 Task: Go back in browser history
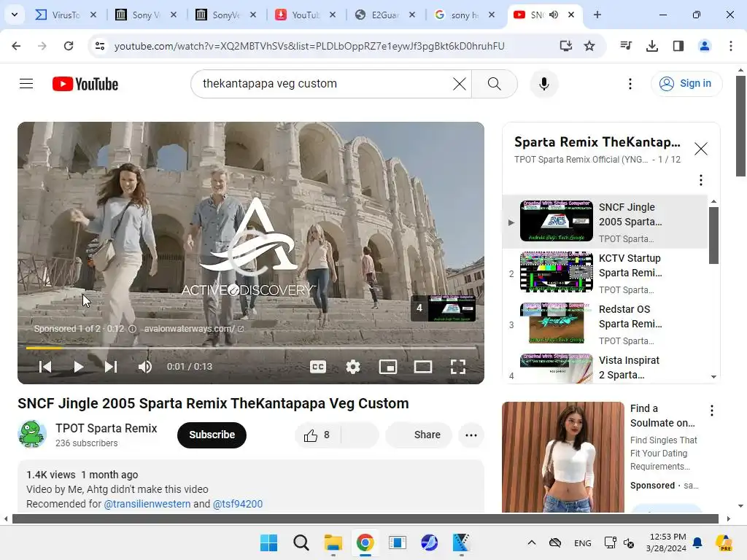click(16, 46)
